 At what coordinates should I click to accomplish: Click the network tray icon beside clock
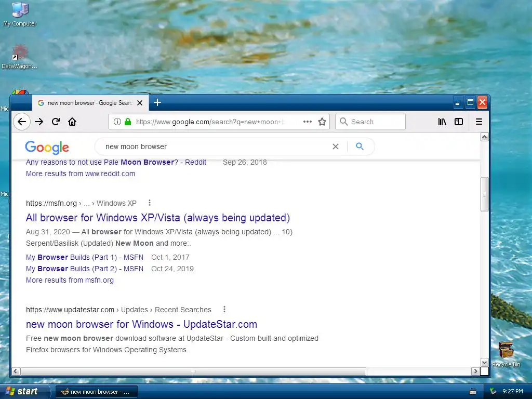(x=494, y=392)
